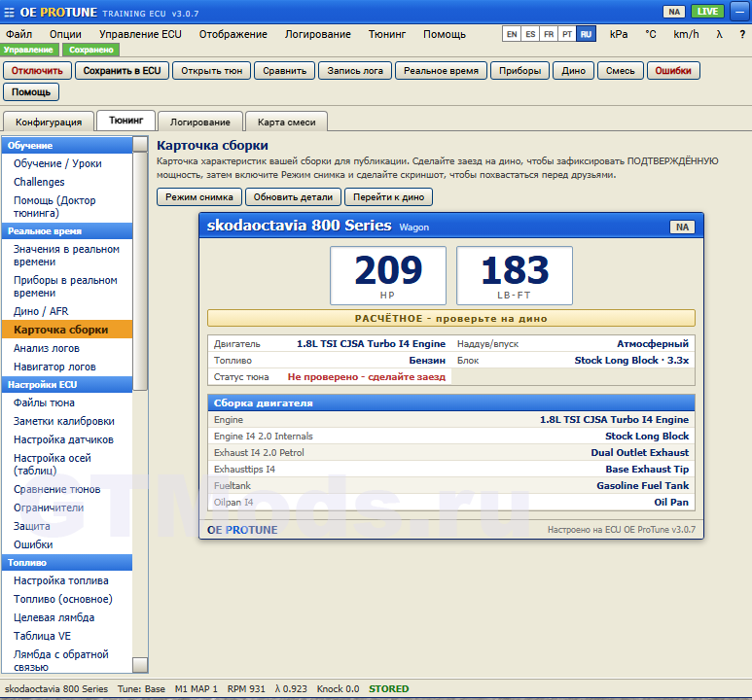Toggle the λ lambda unit
The image size is (752, 700).
(x=719, y=34)
